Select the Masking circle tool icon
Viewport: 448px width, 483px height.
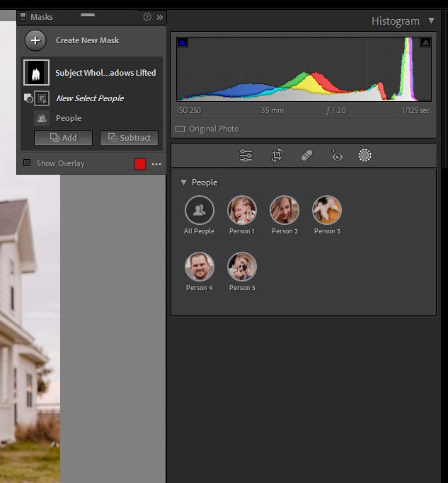364,156
